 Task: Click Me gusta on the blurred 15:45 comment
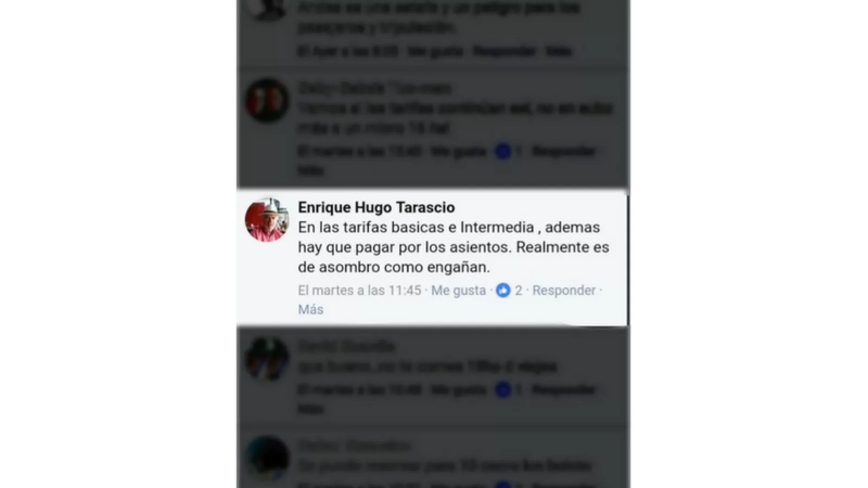[458, 151]
